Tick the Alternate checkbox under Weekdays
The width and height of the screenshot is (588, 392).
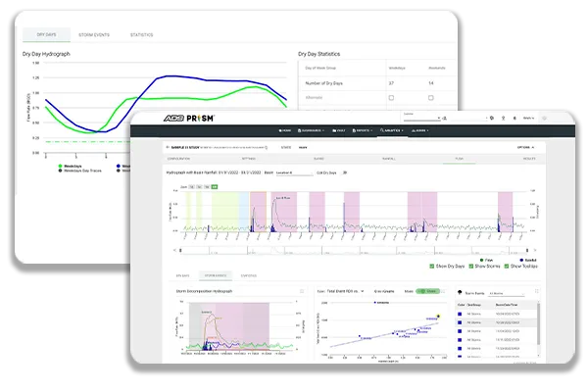coord(391,98)
